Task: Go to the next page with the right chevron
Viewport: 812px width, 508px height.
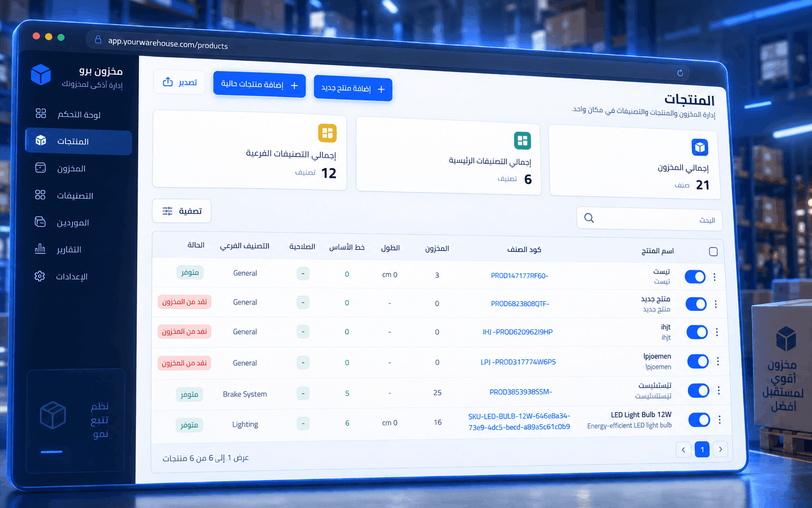Action: click(x=720, y=449)
